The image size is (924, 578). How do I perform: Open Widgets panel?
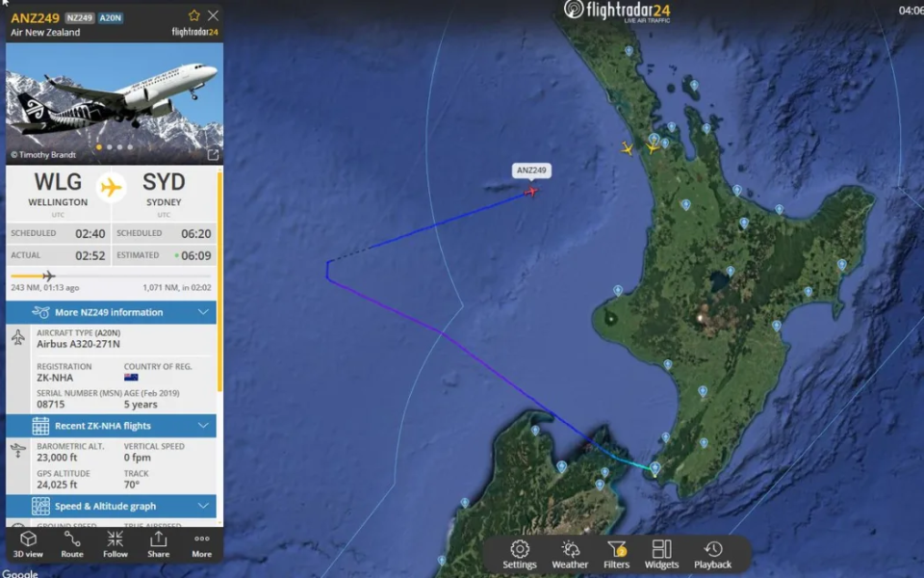pyautogui.click(x=662, y=555)
